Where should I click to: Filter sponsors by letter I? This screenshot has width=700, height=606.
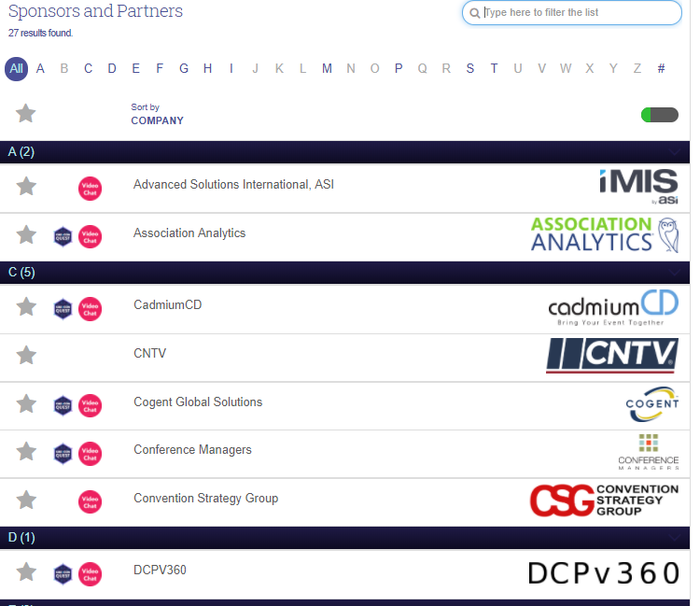click(231, 69)
